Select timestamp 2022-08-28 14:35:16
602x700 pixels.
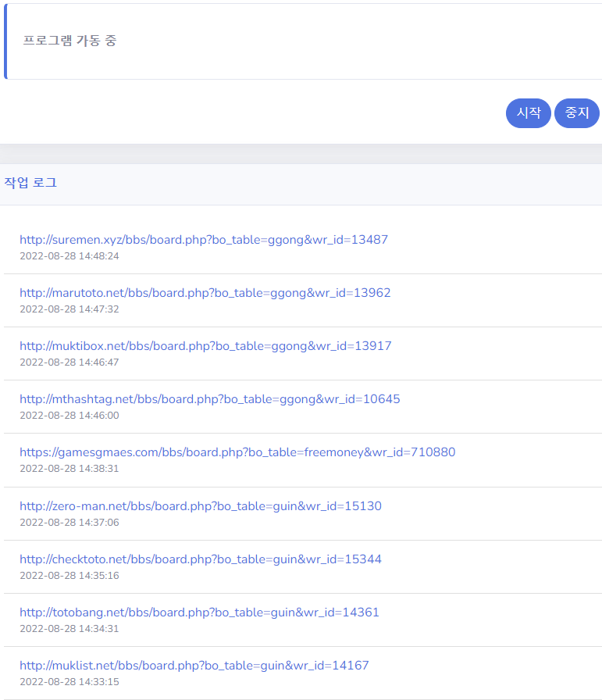(69, 576)
